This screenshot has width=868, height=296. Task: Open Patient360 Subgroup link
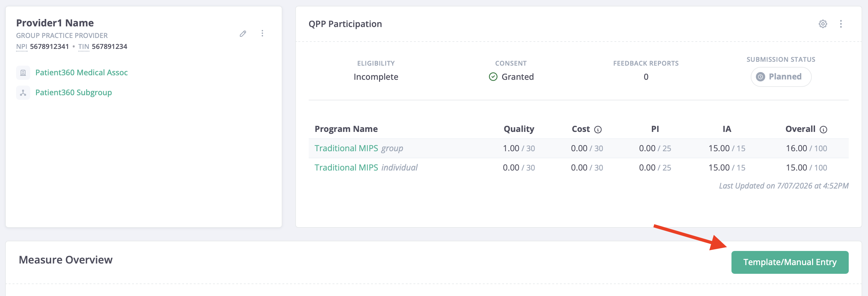(x=74, y=92)
